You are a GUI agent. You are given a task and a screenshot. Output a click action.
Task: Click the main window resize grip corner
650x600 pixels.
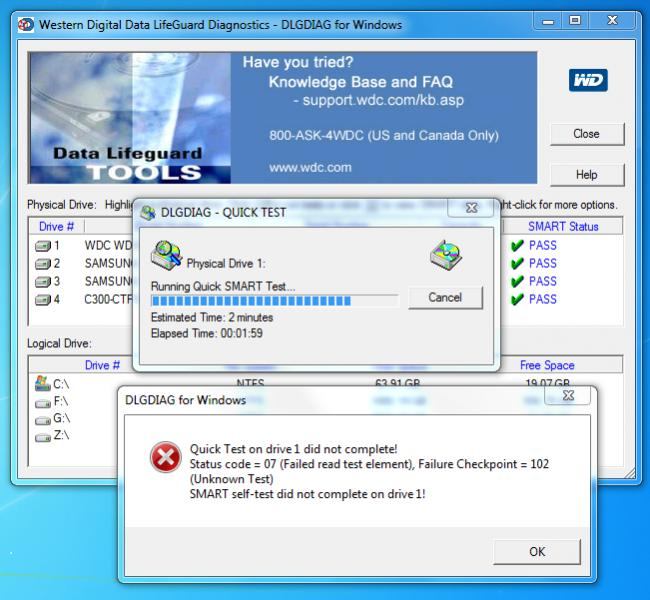[x=630, y=473]
